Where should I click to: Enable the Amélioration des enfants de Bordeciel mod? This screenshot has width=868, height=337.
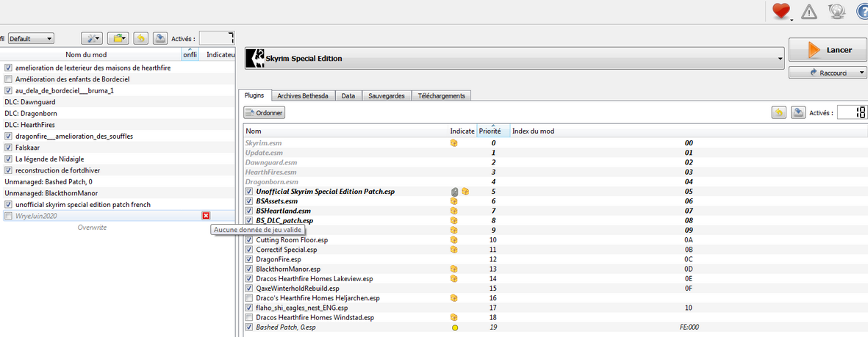coord(8,79)
